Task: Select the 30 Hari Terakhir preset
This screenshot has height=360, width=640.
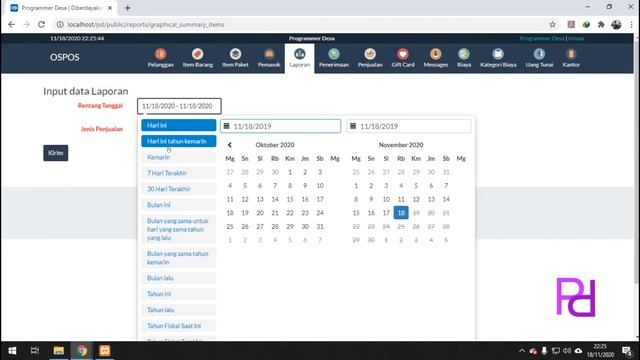Action: pyautogui.click(x=178, y=189)
